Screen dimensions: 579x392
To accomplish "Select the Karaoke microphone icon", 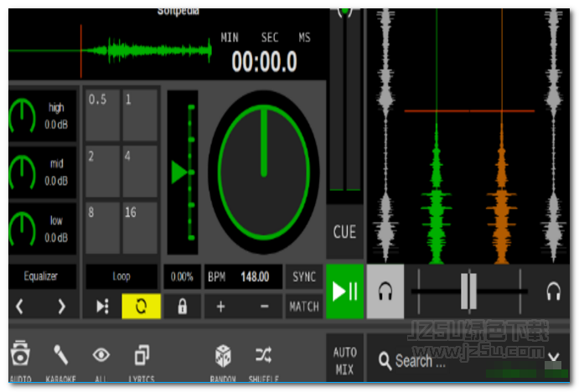I will tap(61, 355).
